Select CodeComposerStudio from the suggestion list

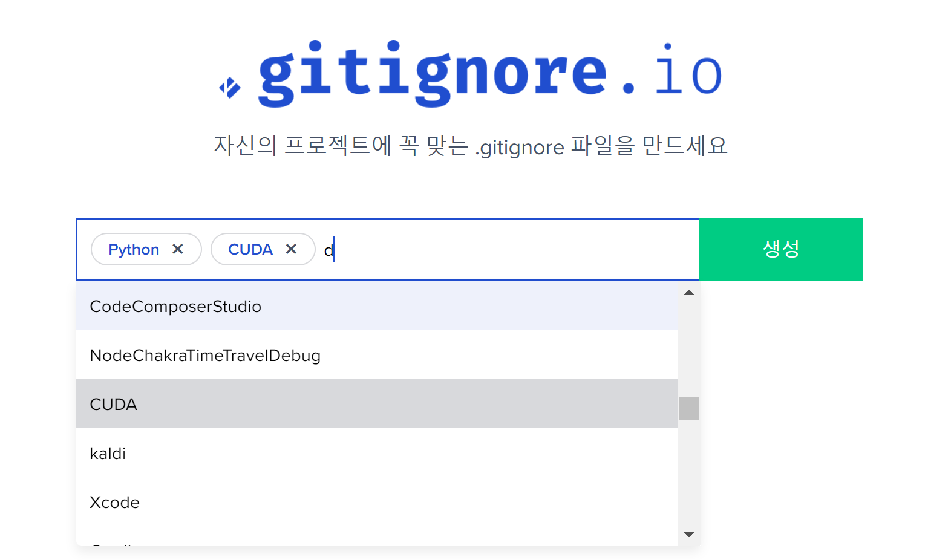pos(377,305)
